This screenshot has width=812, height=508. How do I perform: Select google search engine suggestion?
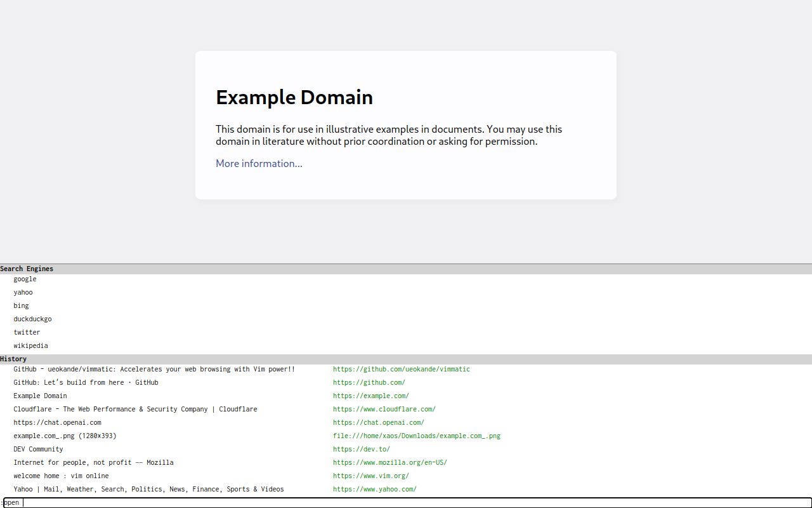coord(25,279)
